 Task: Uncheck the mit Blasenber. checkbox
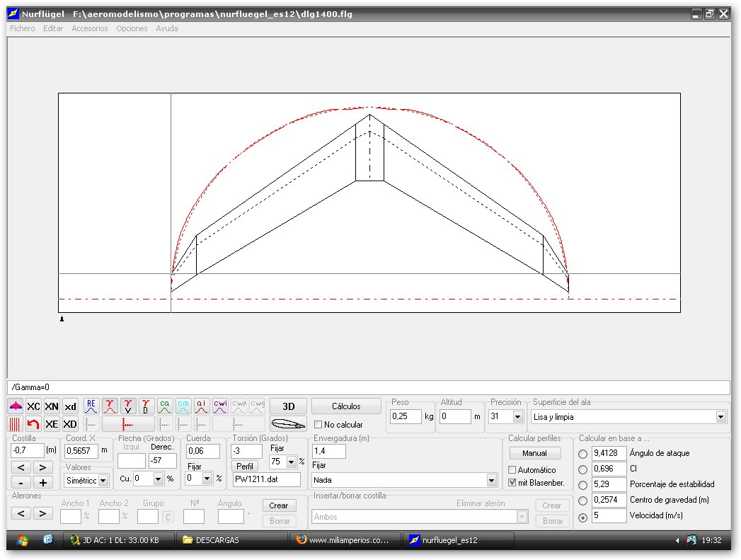pos(512,483)
